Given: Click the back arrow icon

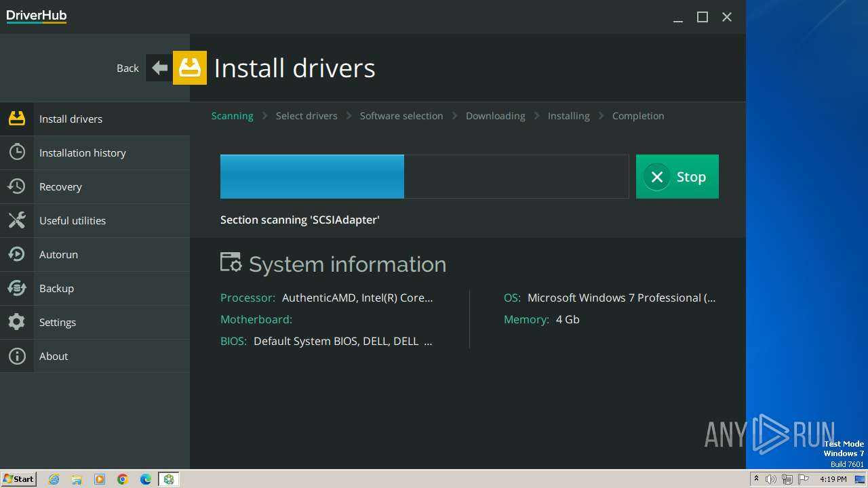Looking at the screenshot, I should (159, 68).
